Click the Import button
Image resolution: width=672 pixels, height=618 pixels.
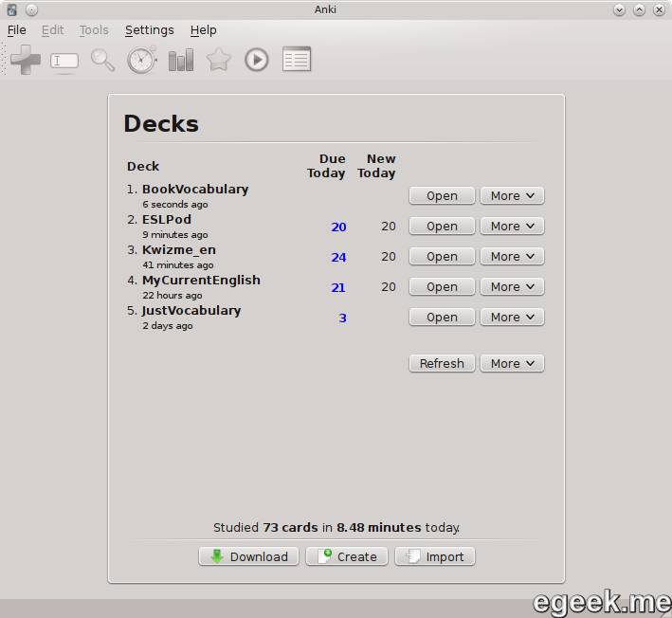[x=435, y=556]
